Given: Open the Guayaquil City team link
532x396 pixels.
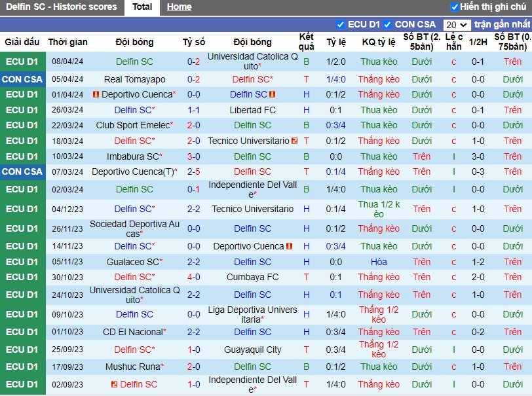Looking at the screenshot, I should tap(253, 350).
